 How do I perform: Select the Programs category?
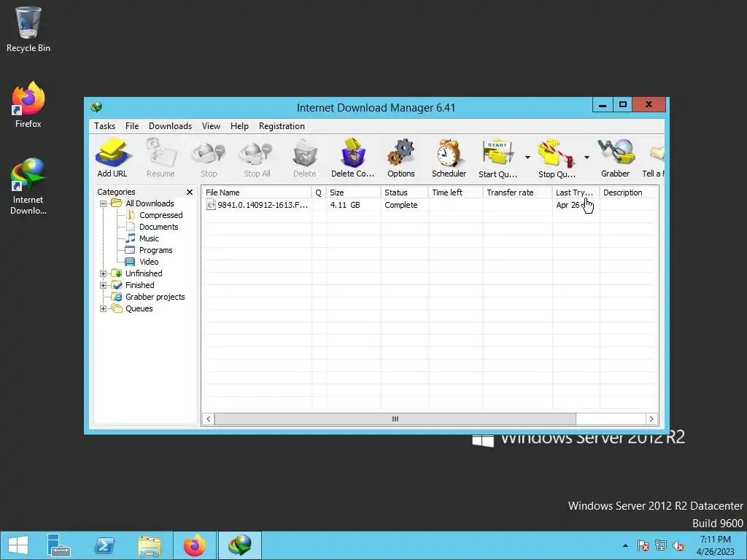[155, 251]
